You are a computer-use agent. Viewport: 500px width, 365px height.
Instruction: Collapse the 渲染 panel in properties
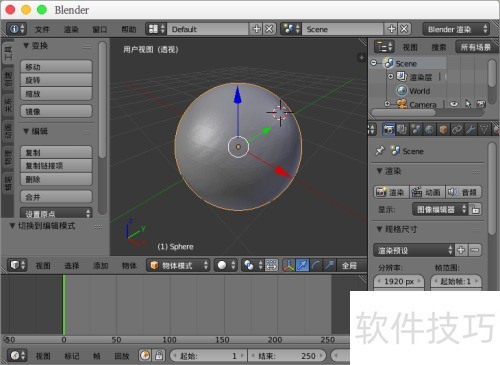[379, 171]
